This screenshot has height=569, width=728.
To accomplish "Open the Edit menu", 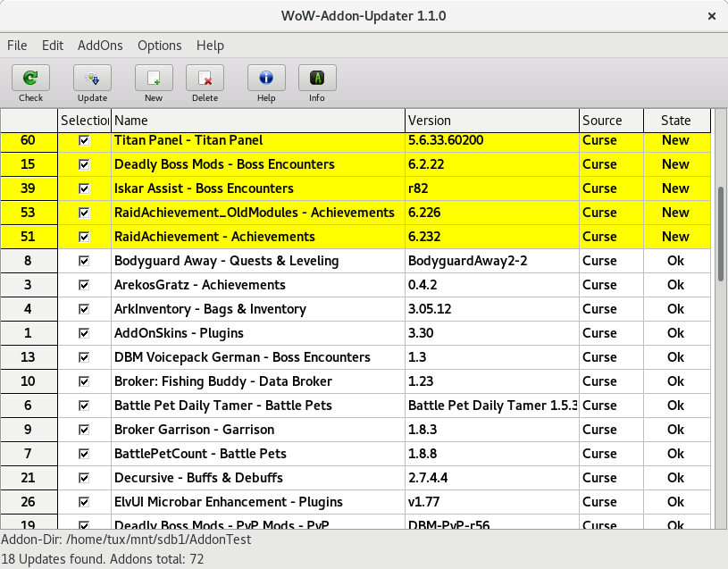I will pyautogui.click(x=53, y=46).
